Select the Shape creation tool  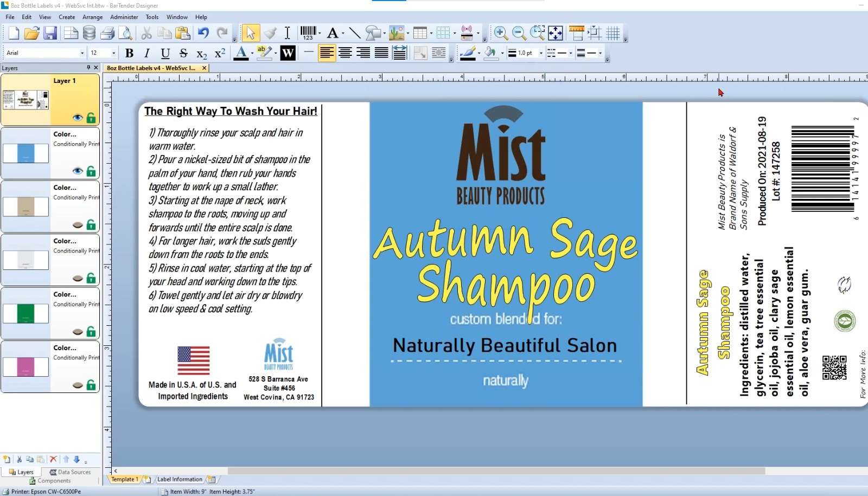373,34
